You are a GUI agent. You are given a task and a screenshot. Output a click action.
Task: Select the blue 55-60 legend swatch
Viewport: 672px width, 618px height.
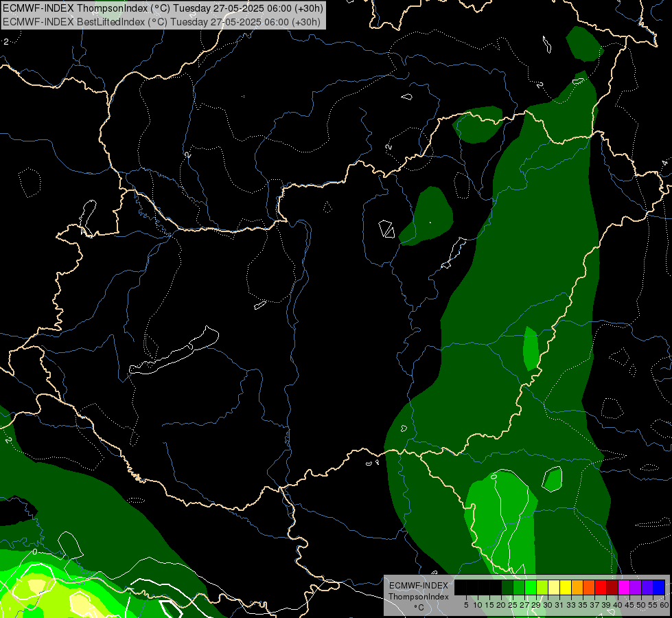(x=659, y=587)
